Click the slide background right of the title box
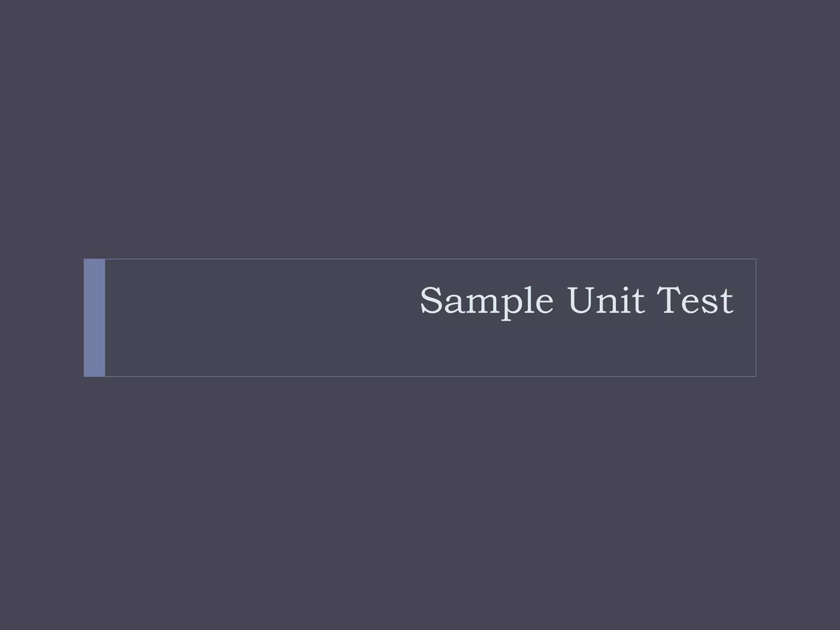The width and height of the screenshot is (840, 630). [x=798, y=317]
